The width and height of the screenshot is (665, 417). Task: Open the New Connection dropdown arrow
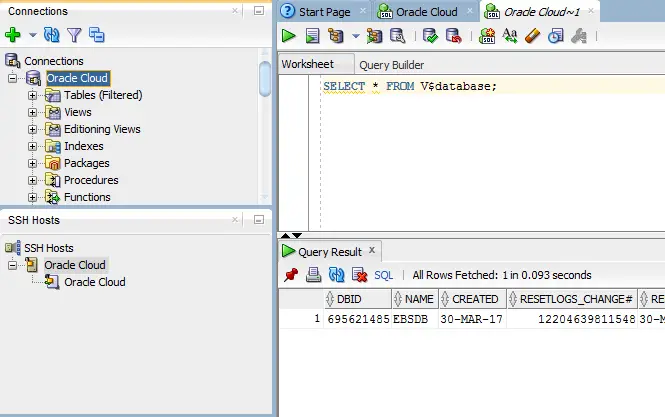pos(33,35)
